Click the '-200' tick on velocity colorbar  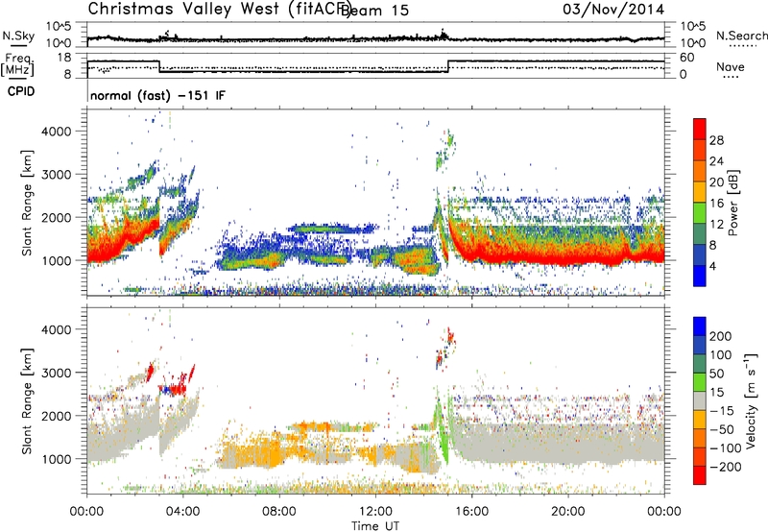[726, 467]
